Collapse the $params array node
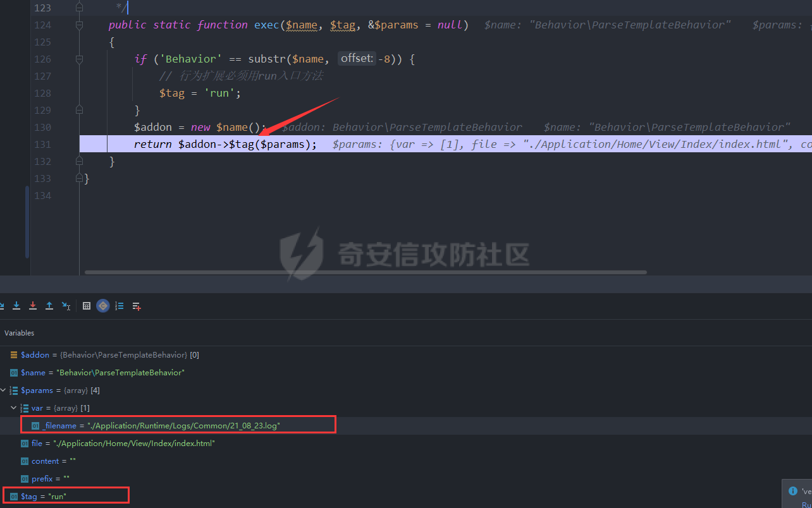 coord(4,390)
